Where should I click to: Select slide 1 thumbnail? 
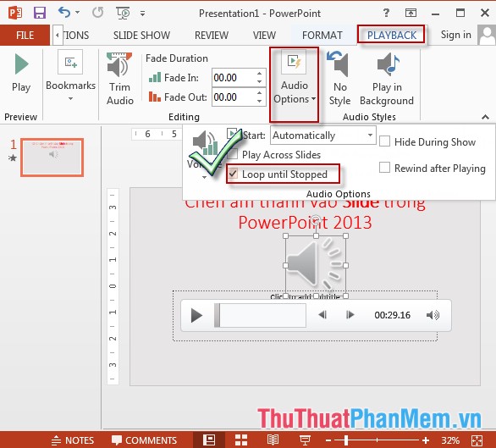(52, 158)
